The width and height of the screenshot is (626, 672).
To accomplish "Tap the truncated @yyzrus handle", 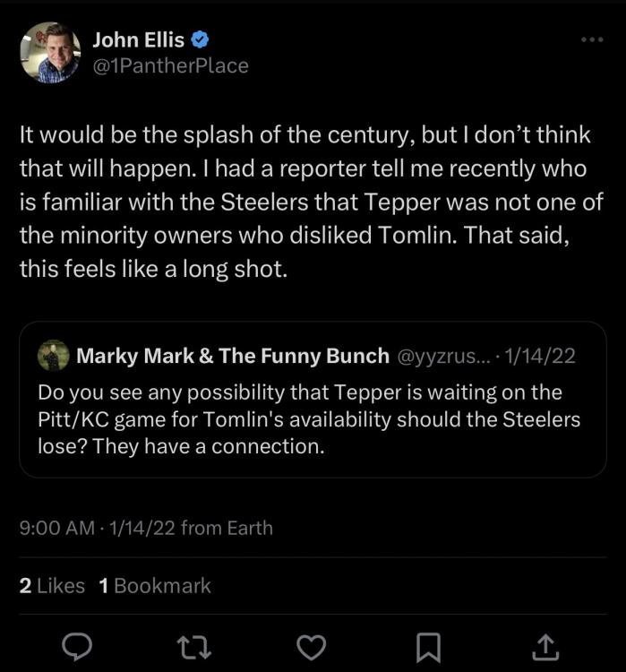I will click(x=443, y=356).
